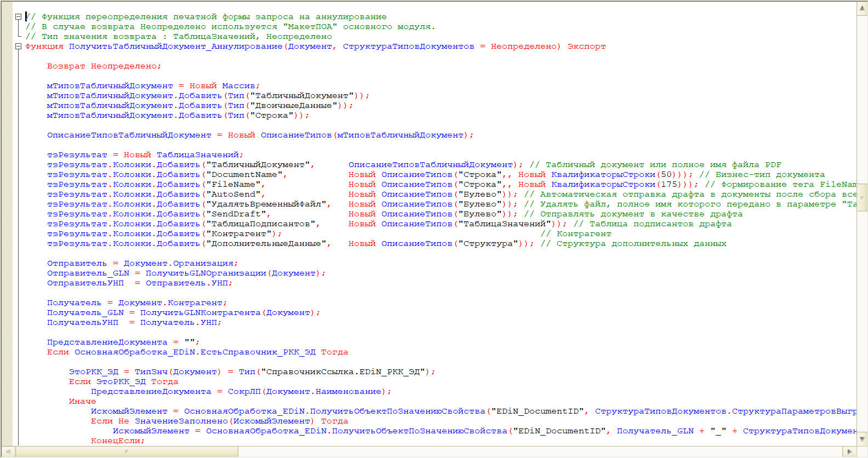868x458 pixels.
Task: Click the 'Если Не ЗначениеЗаполнено' line
Action: pos(219,421)
